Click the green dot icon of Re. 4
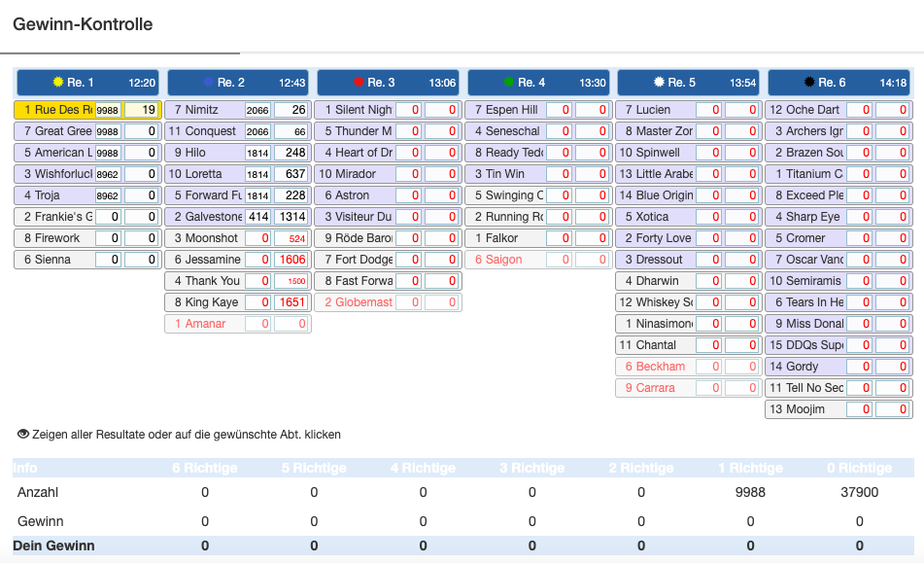 click(x=508, y=82)
